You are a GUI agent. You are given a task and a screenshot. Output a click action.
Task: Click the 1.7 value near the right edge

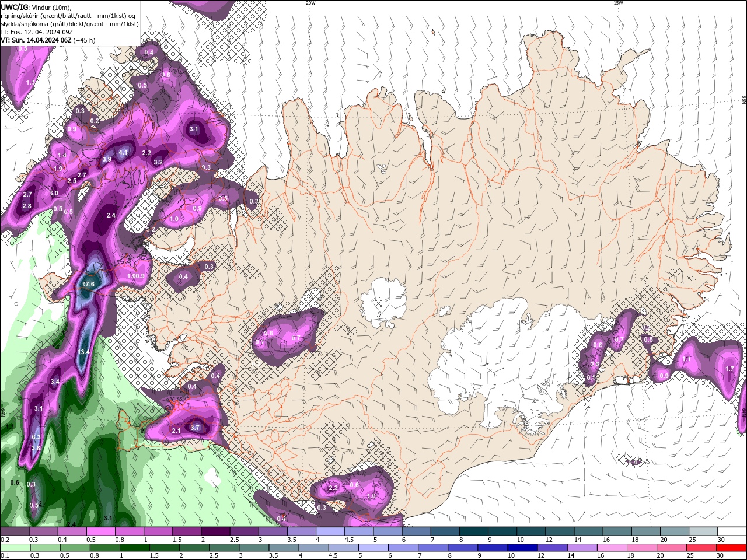pyautogui.click(x=729, y=369)
